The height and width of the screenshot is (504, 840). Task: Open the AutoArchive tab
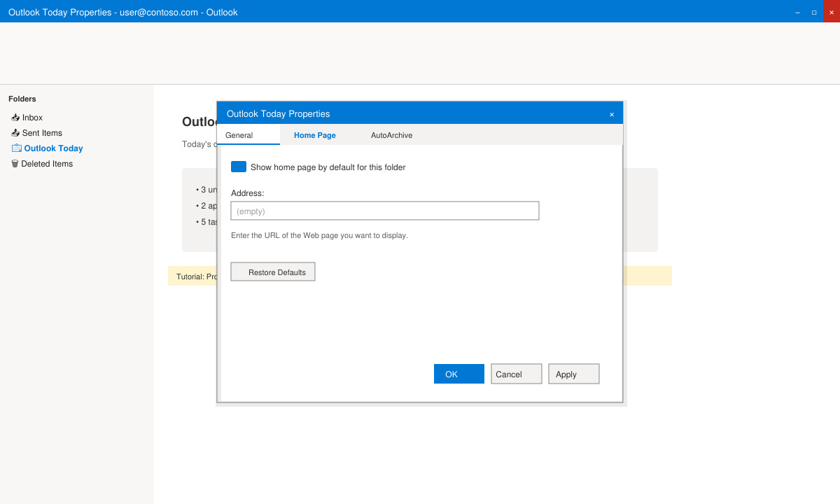coord(392,135)
